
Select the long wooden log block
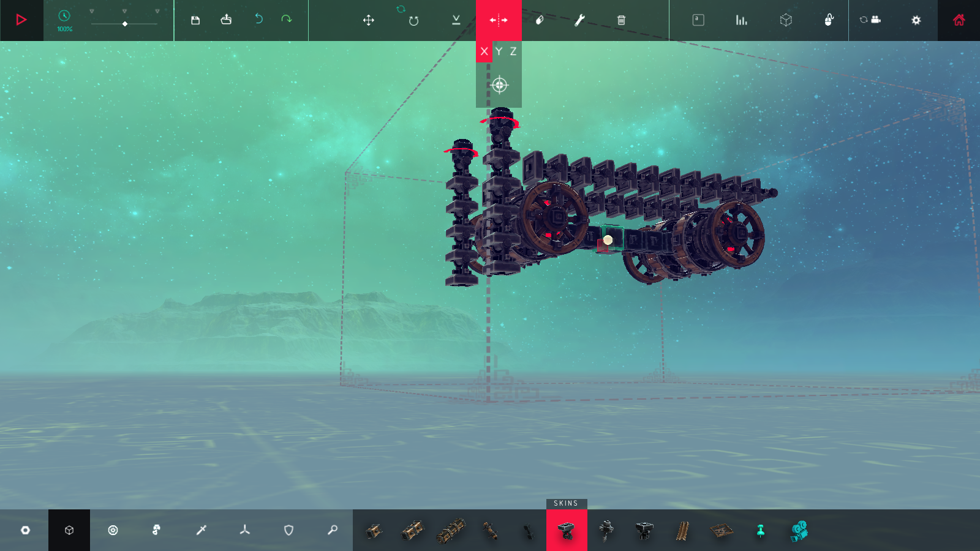pyautogui.click(x=451, y=531)
